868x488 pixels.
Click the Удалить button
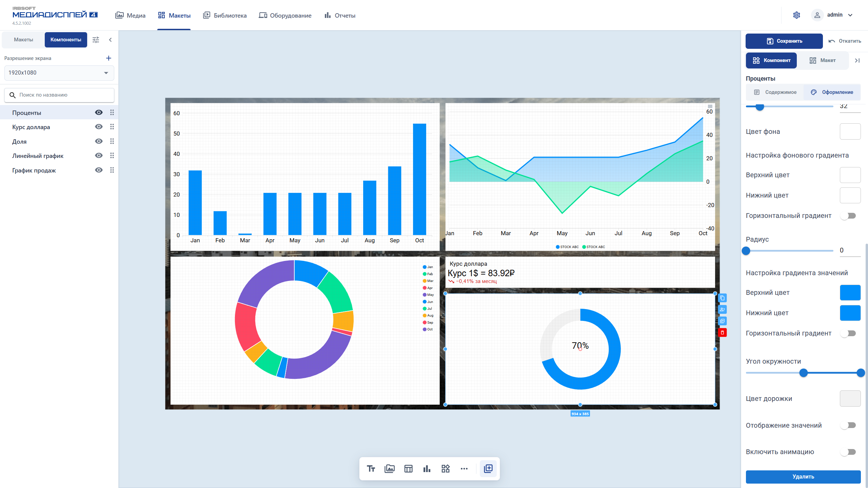(x=803, y=477)
